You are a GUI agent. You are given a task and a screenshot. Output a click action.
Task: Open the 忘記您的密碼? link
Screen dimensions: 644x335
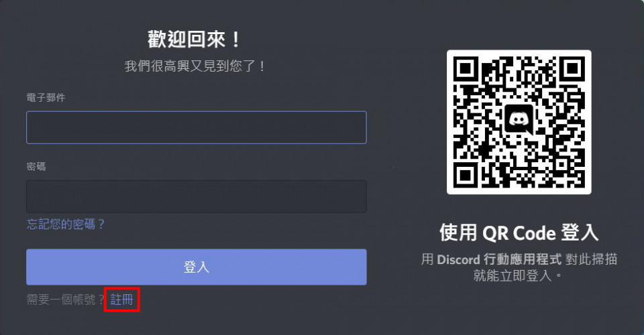pyautogui.click(x=66, y=224)
